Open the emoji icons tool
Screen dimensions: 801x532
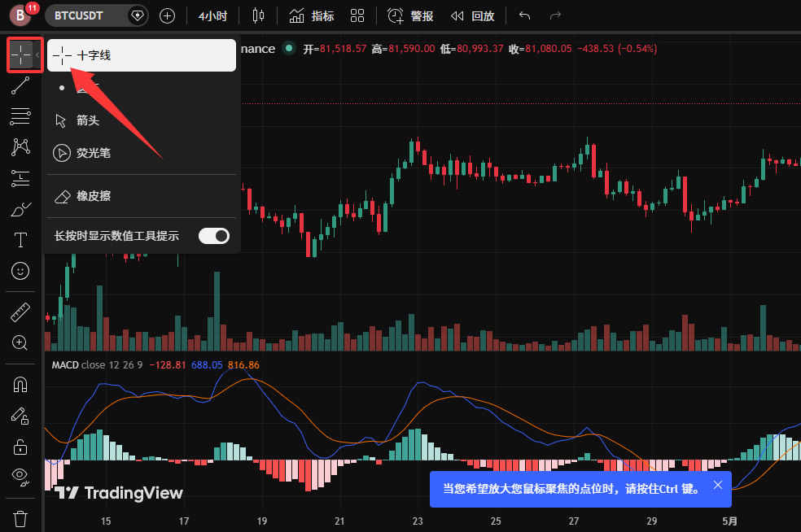[20, 271]
